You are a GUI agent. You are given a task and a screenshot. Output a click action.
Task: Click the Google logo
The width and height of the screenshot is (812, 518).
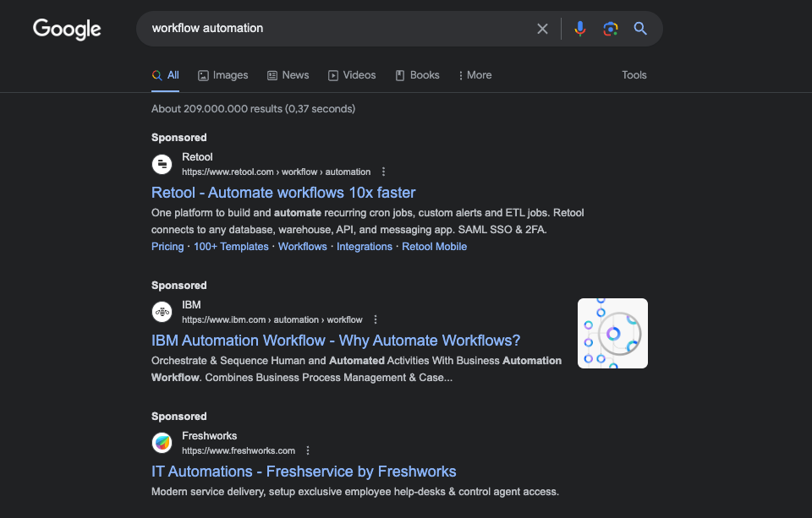pyautogui.click(x=67, y=29)
